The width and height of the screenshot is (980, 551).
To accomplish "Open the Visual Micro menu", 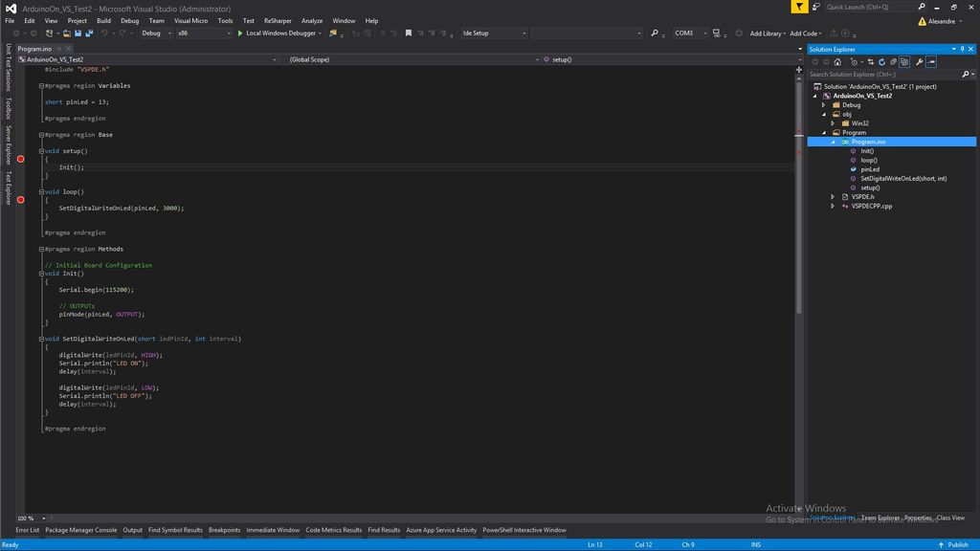I will [x=190, y=21].
